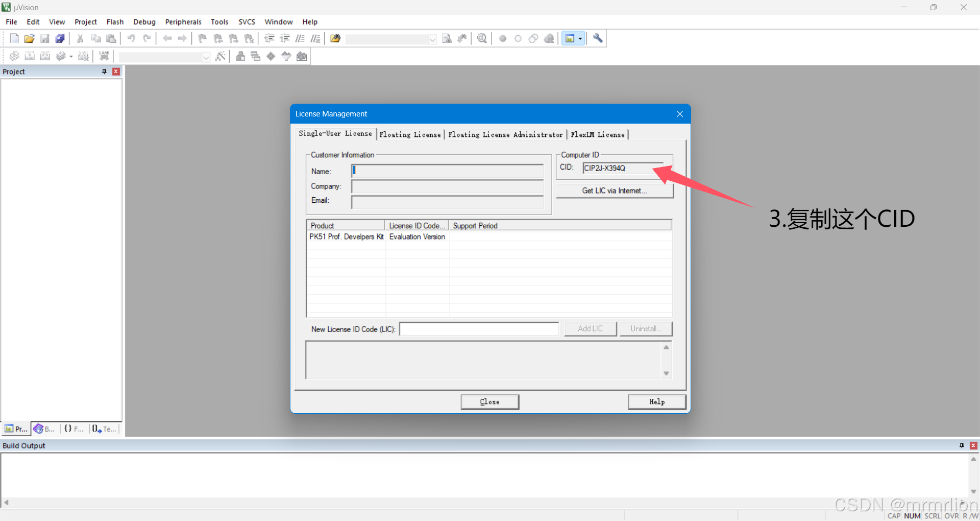Switch to the Floating License tab

tap(410, 134)
